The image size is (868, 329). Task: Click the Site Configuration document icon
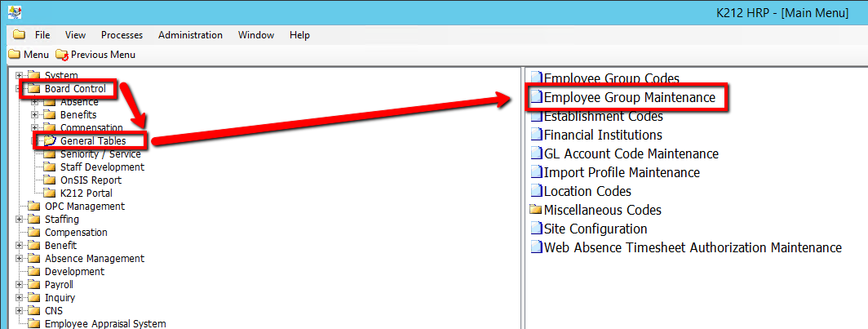coord(536,229)
